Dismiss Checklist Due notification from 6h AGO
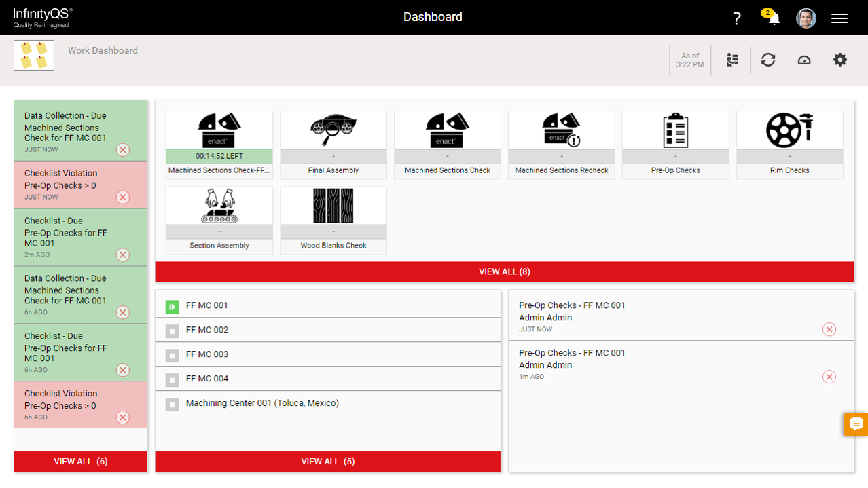868x488 pixels. pyautogui.click(x=122, y=371)
